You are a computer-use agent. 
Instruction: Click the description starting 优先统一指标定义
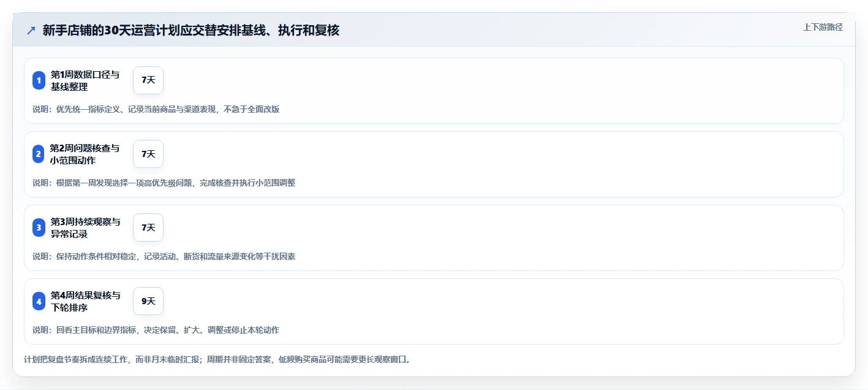tap(156, 109)
